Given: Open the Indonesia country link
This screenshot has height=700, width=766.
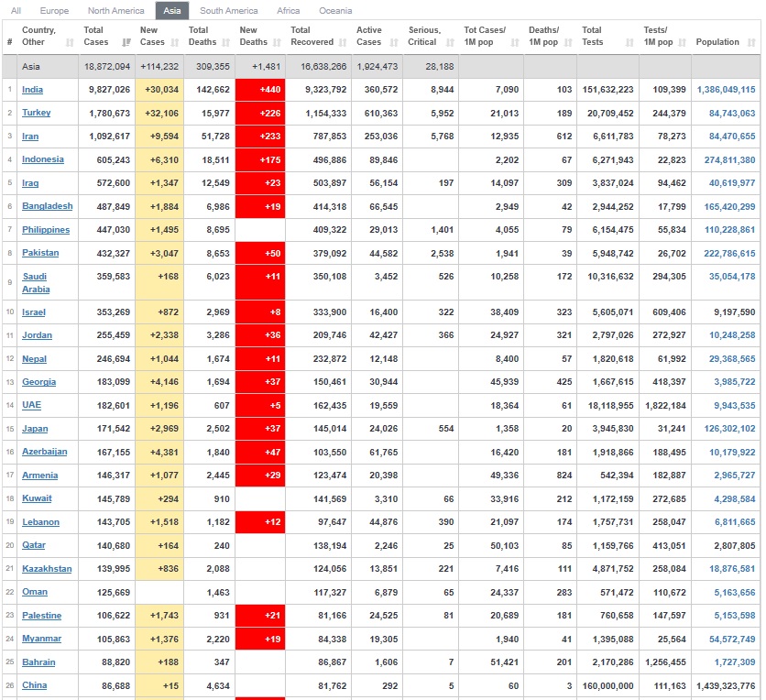Looking at the screenshot, I should 43,159.
